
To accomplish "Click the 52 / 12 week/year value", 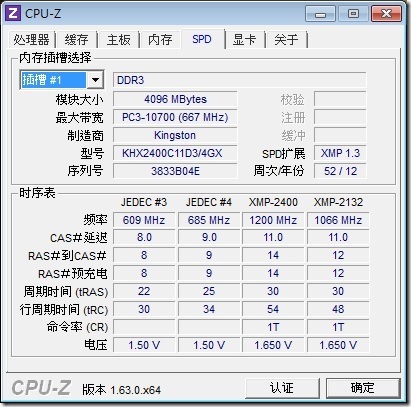I will tap(340, 171).
